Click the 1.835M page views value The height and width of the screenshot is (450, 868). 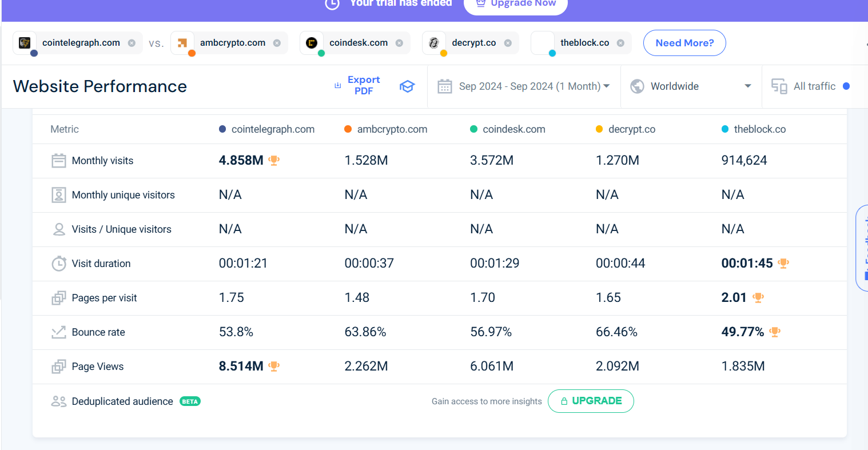point(743,367)
